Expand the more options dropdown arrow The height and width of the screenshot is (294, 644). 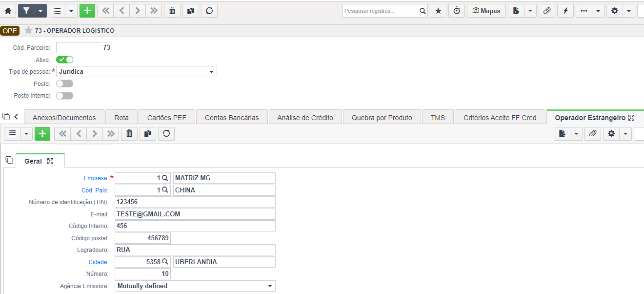pyautogui.click(x=598, y=11)
